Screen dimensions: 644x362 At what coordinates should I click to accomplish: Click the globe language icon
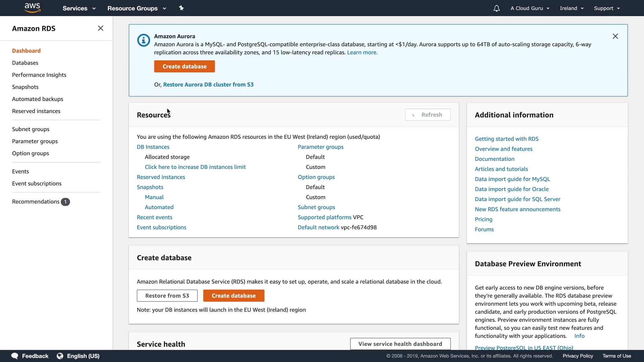pos(60,356)
